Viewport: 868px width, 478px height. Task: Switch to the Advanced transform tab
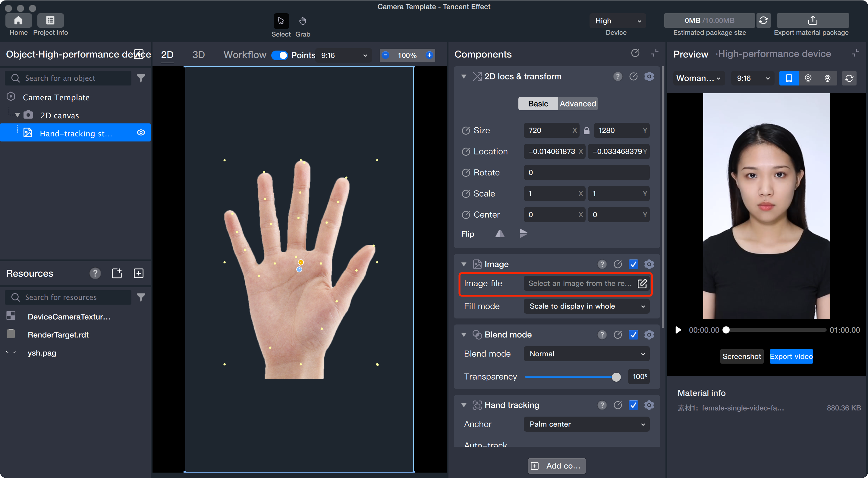(x=577, y=104)
